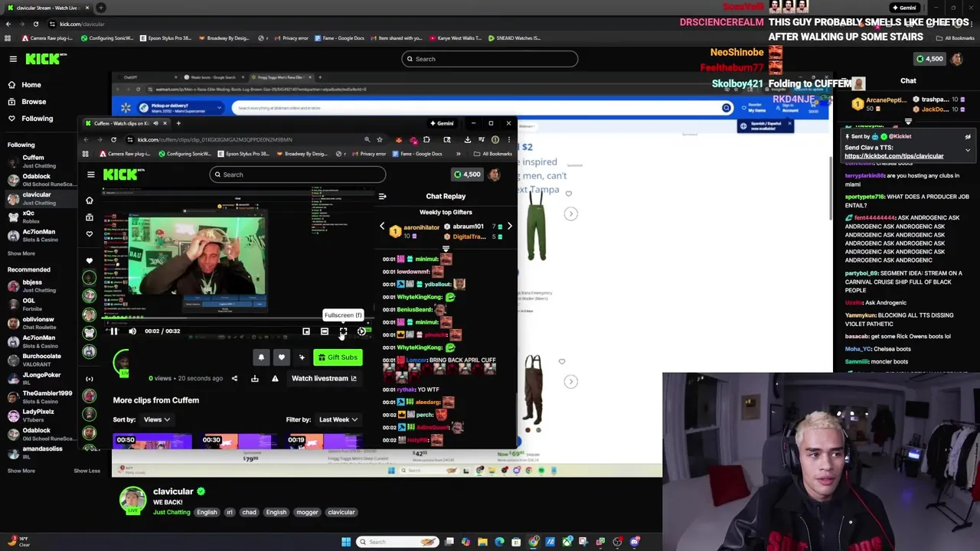The width and height of the screenshot is (980, 551).
Task: Toggle theater mode in clip player
Action: 325,331
